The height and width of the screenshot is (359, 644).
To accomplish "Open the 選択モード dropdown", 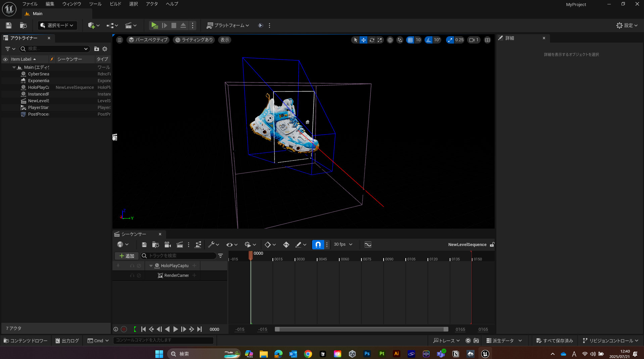I will click(57, 25).
